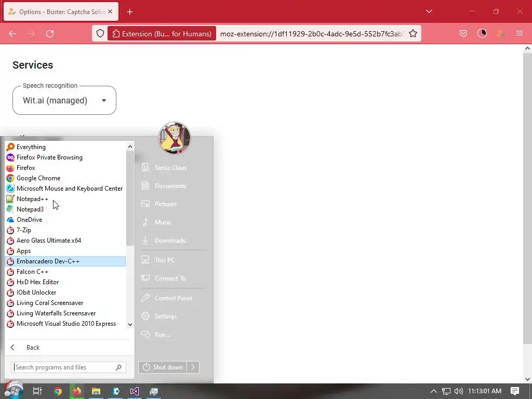Go forward with browser forward arrow
This screenshot has height=399, width=532.
(31, 34)
